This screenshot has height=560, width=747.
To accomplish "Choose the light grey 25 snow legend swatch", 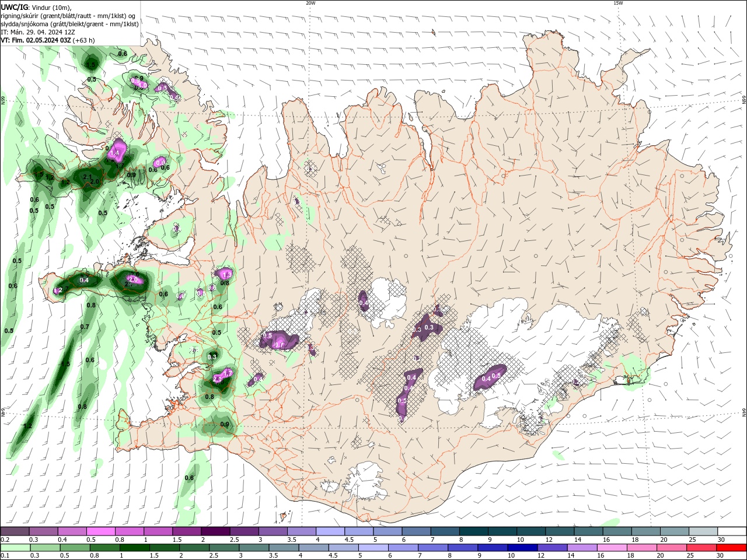I will tap(703, 531).
